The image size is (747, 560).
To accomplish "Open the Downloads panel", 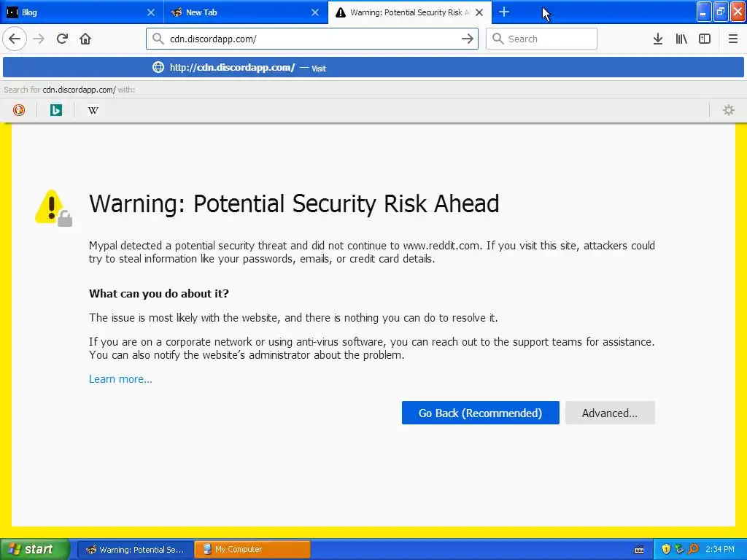I will 658,39.
